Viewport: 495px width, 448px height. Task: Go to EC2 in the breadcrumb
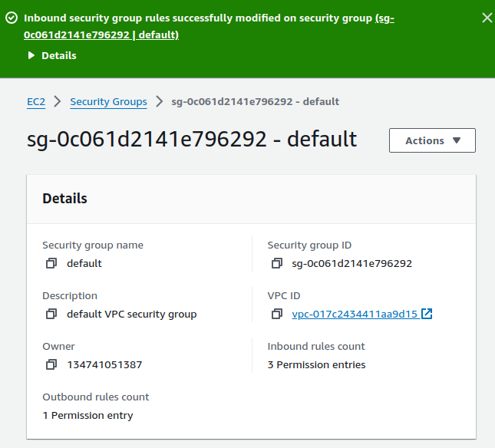click(35, 101)
